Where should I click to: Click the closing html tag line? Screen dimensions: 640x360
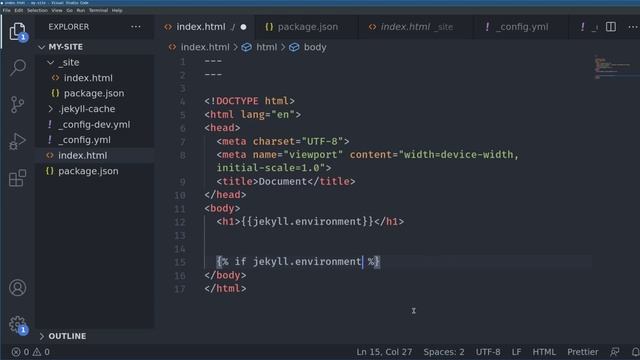[x=225, y=289]
